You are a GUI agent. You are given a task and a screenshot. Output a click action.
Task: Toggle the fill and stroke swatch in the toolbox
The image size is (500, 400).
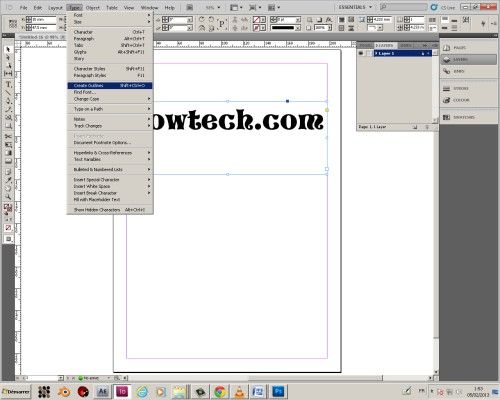click(8, 209)
